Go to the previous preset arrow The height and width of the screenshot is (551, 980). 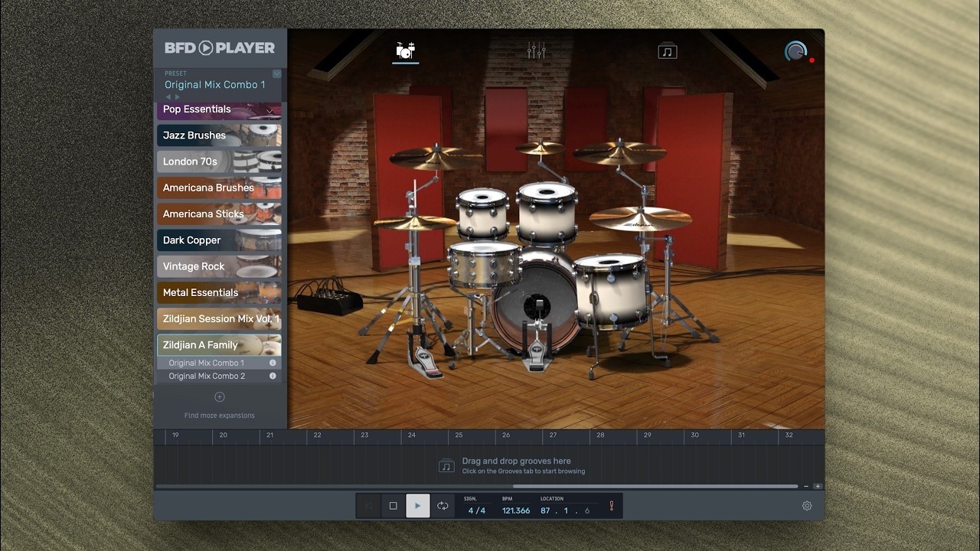(x=169, y=97)
